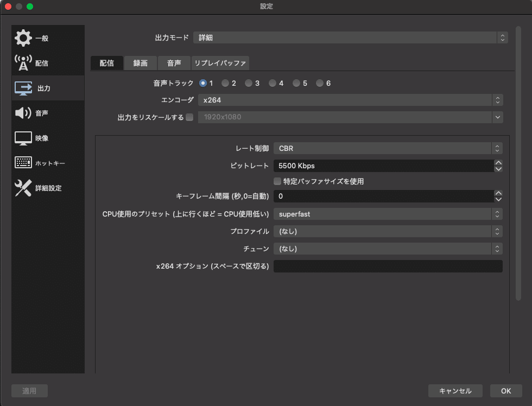The image size is (532, 406).
Task: Increase the ビットレート value with up arrow
Action: coord(498,163)
